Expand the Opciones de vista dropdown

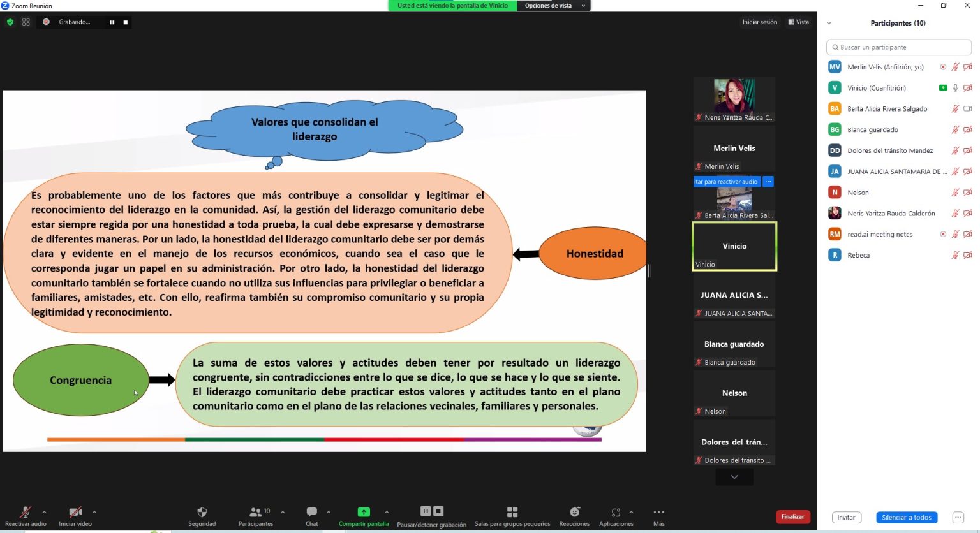[554, 6]
